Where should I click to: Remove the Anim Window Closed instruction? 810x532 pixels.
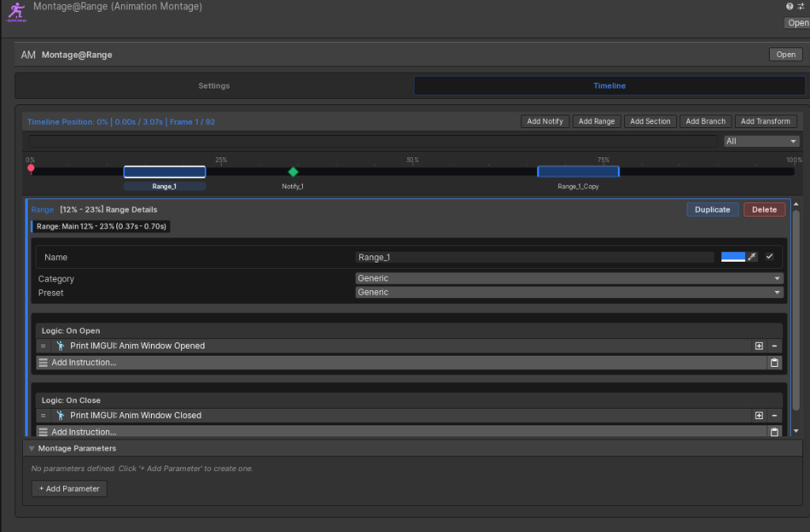pos(774,415)
